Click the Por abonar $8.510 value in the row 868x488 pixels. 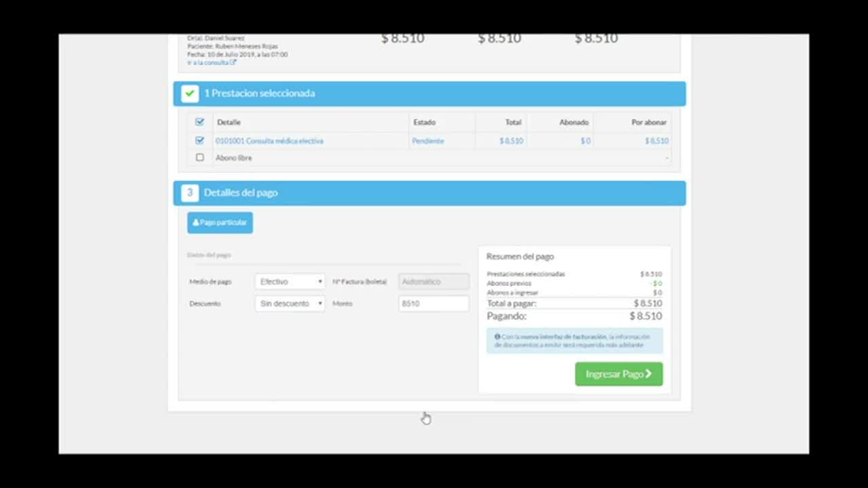656,141
